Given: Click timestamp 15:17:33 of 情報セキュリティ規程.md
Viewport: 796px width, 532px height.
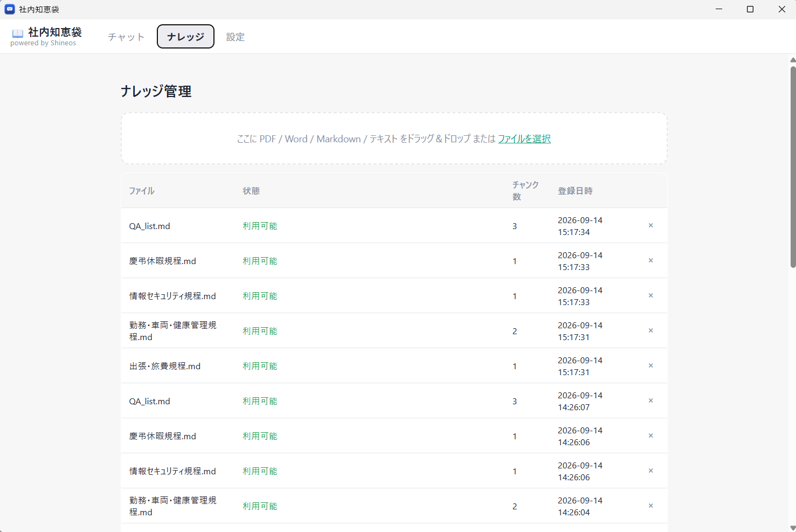Looking at the screenshot, I should 580,296.
